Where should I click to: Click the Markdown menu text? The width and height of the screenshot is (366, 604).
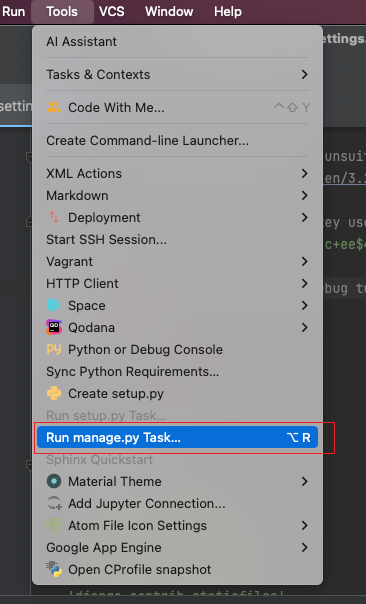77,196
